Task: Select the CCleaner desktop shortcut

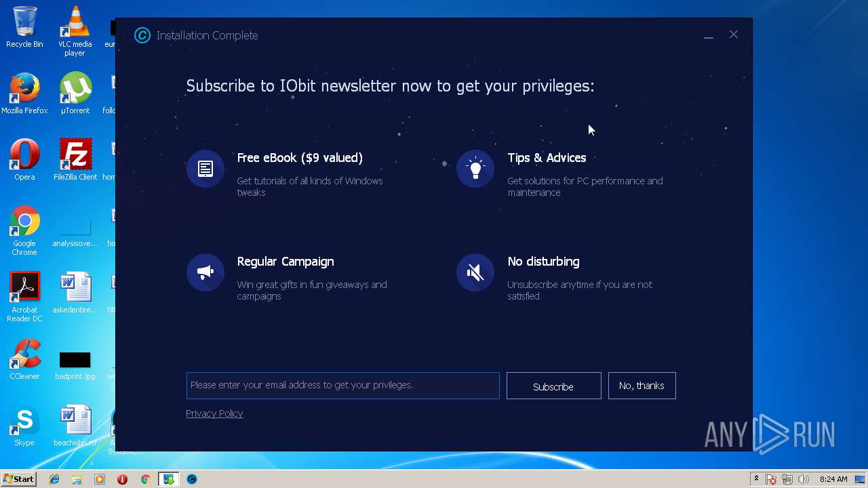Action: tap(24, 359)
